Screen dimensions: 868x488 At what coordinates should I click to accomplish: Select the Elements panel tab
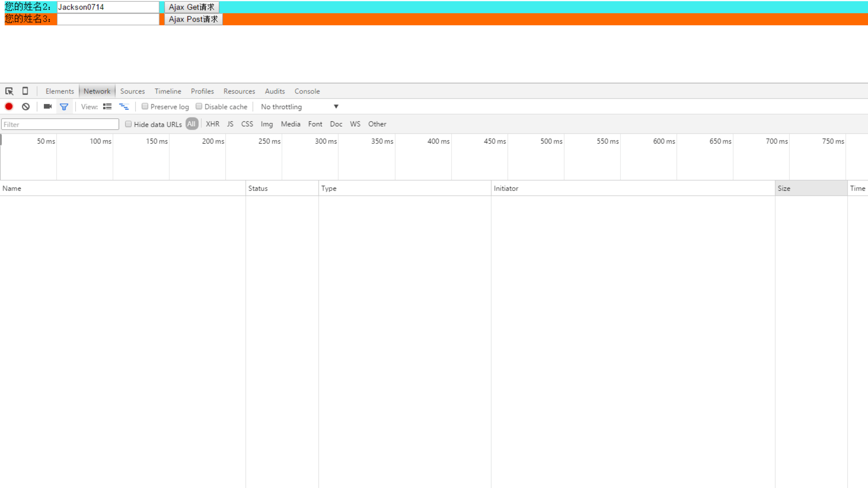(x=60, y=91)
